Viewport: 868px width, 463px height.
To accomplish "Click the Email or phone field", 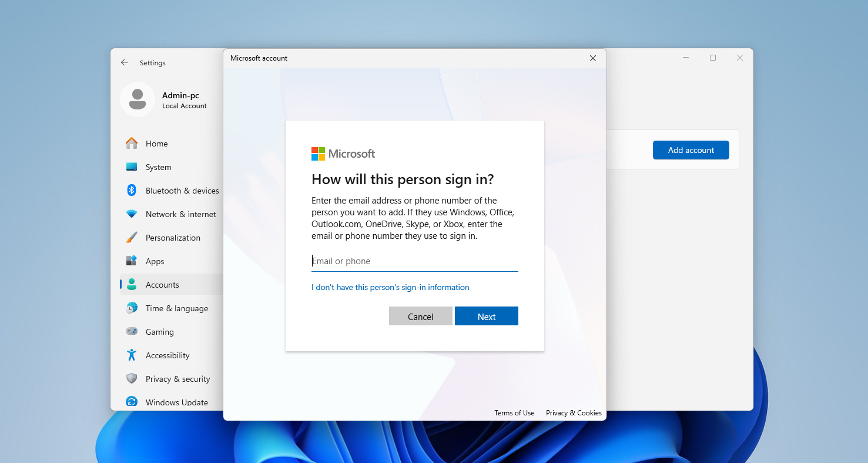I will [414, 261].
